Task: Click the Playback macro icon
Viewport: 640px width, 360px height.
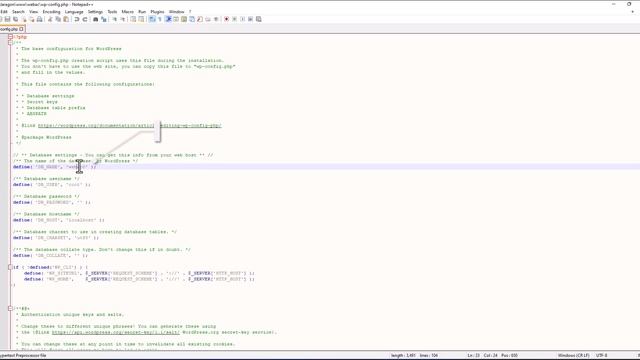Action: (242, 19)
